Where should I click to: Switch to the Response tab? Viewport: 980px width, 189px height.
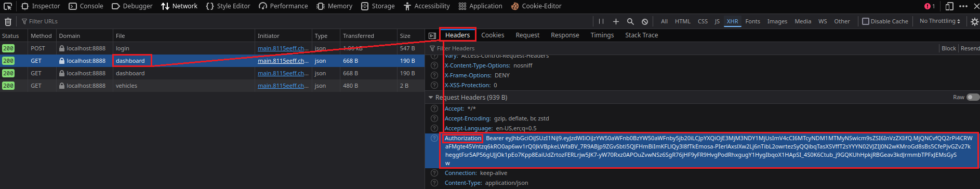pyautogui.click(x=565, y=35)
